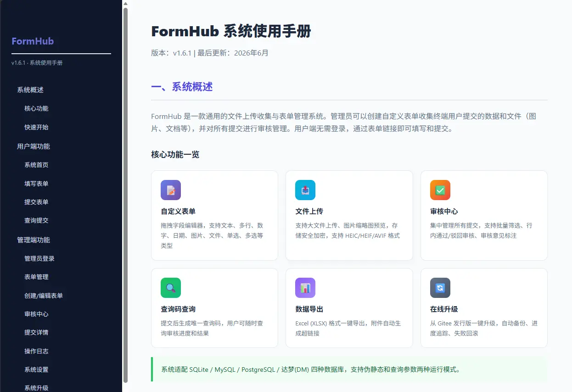Open the FormHub logo link in sidebar
This screenshot has height=392, width=572.
(33, 41)
